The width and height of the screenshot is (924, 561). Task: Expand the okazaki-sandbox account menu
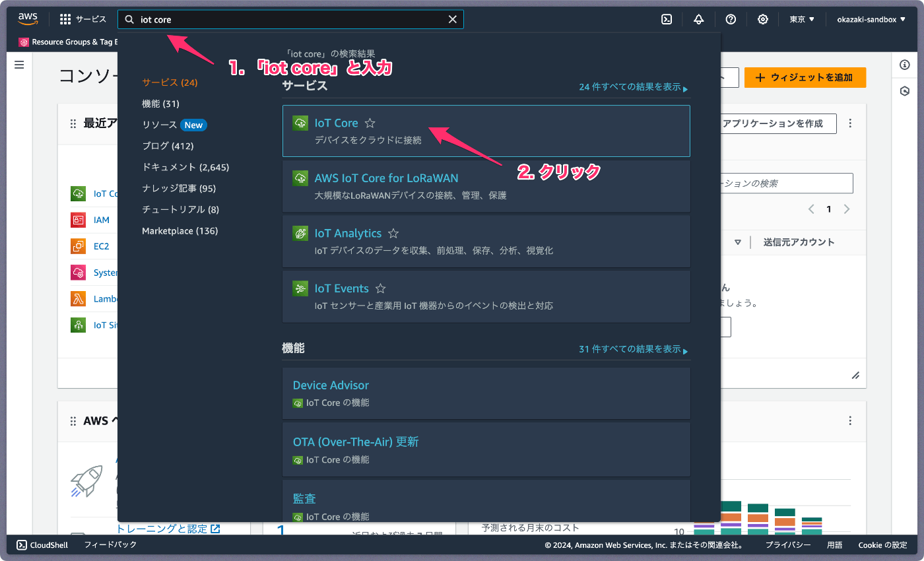871,20
